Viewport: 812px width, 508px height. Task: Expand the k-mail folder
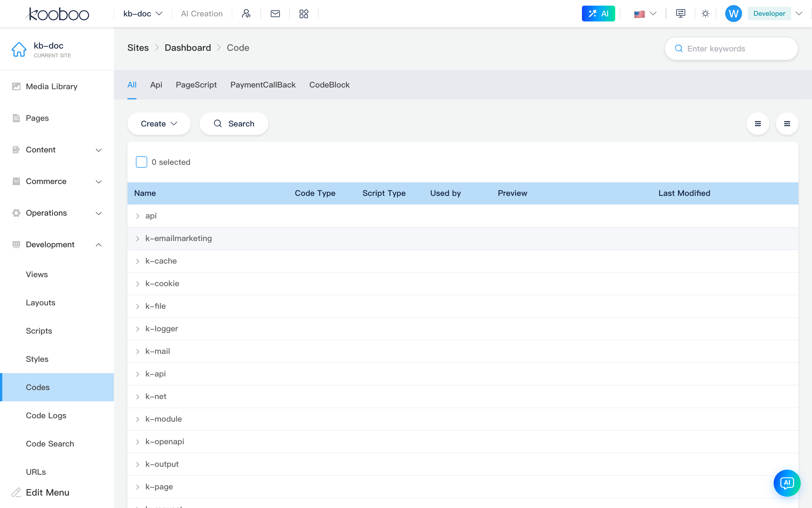tap(138, 351)
